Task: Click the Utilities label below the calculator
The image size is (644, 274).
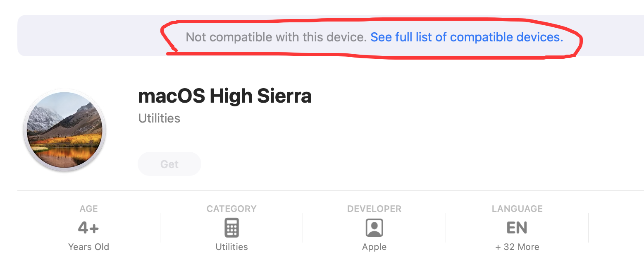Action: click(x=231, y=247)
